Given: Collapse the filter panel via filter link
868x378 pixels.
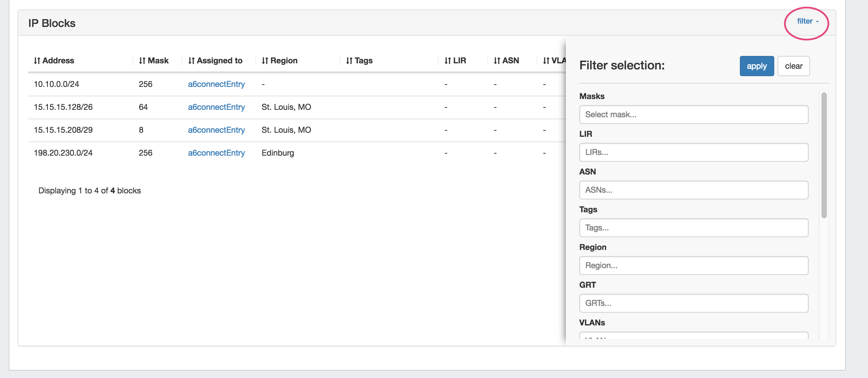Looking at the screenshot, I should [807, 21].
